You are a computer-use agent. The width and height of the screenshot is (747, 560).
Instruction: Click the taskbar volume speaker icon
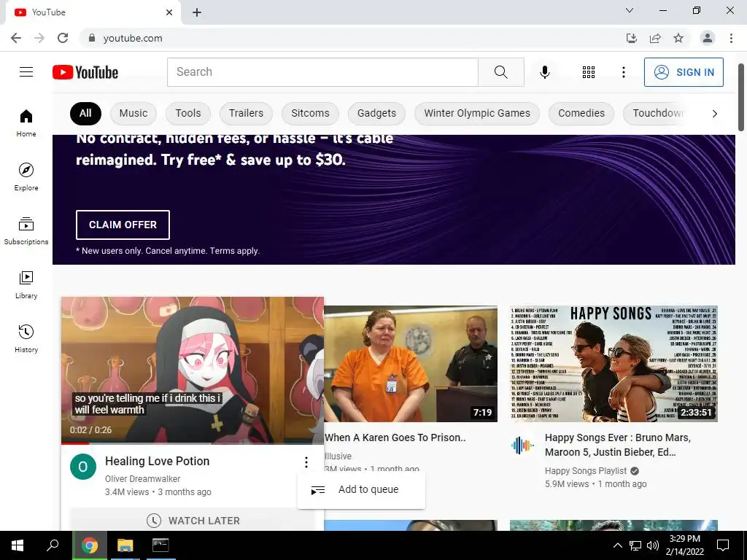[x=653, y=545]
